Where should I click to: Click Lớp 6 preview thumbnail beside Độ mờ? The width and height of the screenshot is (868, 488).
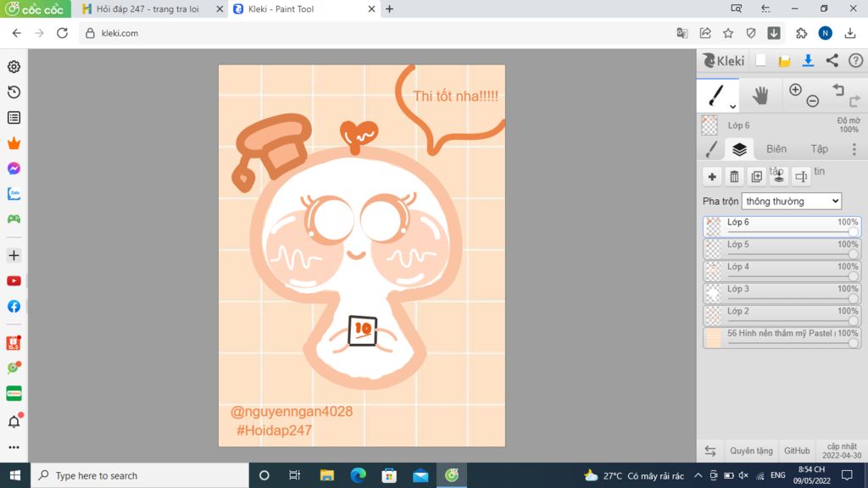(x=709, y=125)
